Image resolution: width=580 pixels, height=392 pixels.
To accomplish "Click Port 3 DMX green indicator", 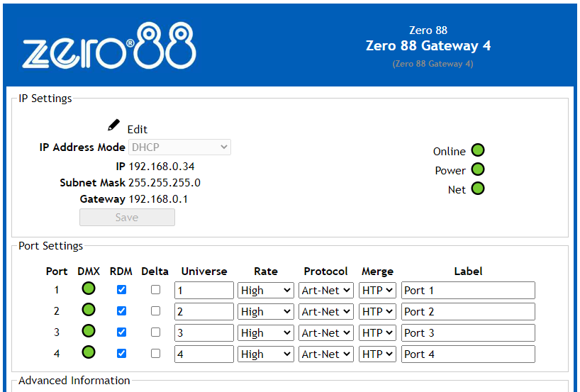I will point(89,331).
